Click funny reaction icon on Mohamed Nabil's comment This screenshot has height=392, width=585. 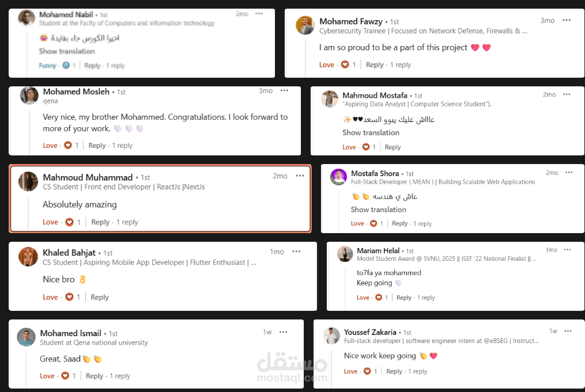(66, 66)
